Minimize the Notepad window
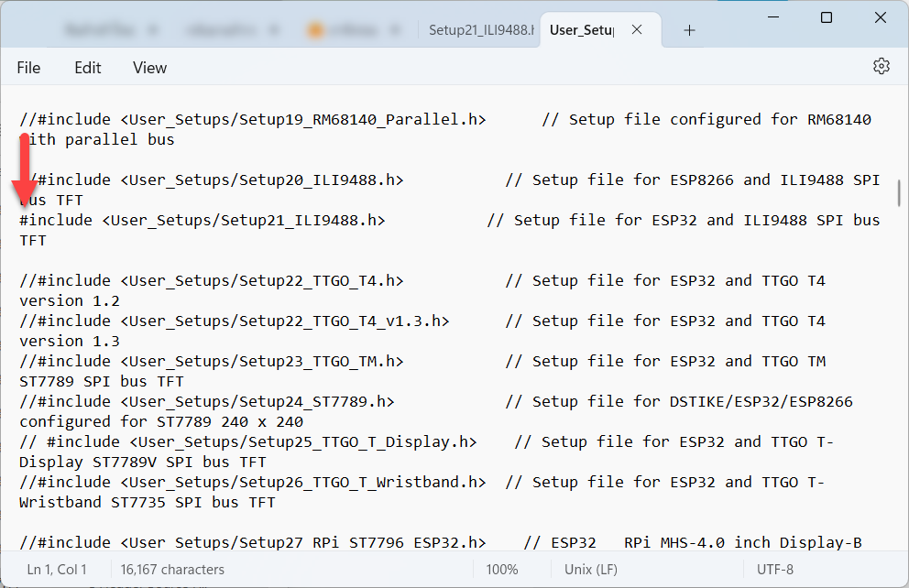Screen dimensions: 909x588 (774, 17)
